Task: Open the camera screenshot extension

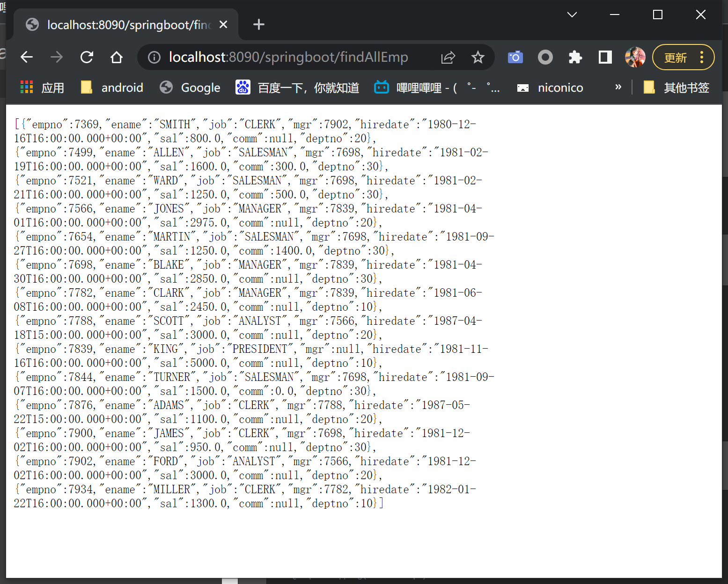Action: [515, 57]
